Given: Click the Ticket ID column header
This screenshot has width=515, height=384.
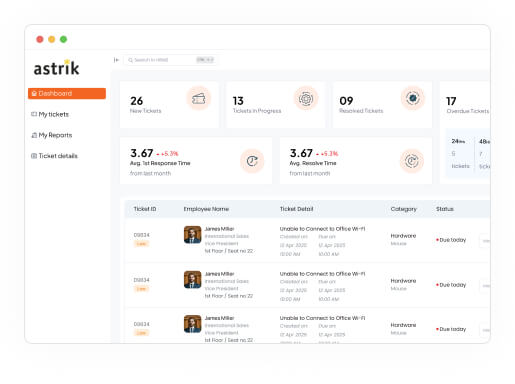Looking at the screenshot, I should [x=145, y=209].
